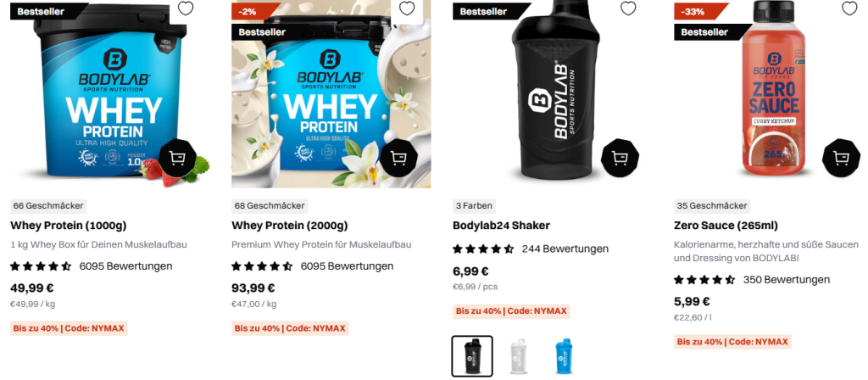
Task: View 244 Bewertungen for the shaker
Action: 565,249
